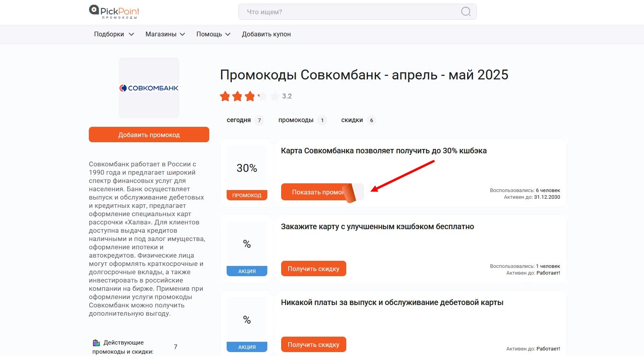Screen dimensions: 644x356
Task: Click АКЦИЯ tag of the дебетовой карты offer
Action: coord(247,347)
